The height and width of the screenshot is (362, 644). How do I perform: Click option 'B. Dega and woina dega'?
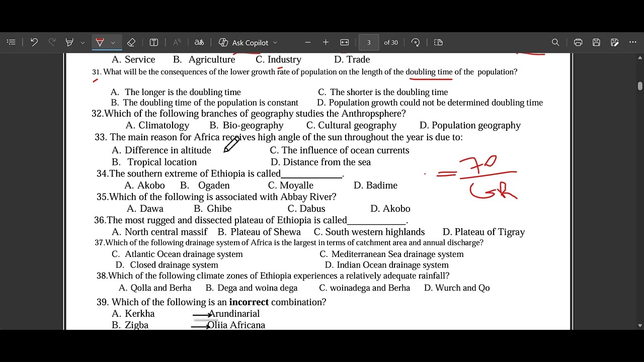tap(252, 288)
